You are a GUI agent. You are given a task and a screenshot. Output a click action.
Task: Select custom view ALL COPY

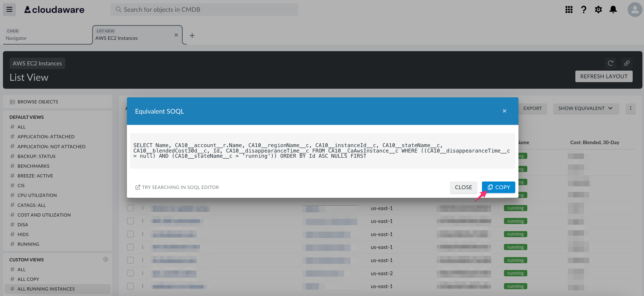tap(28, 279)
